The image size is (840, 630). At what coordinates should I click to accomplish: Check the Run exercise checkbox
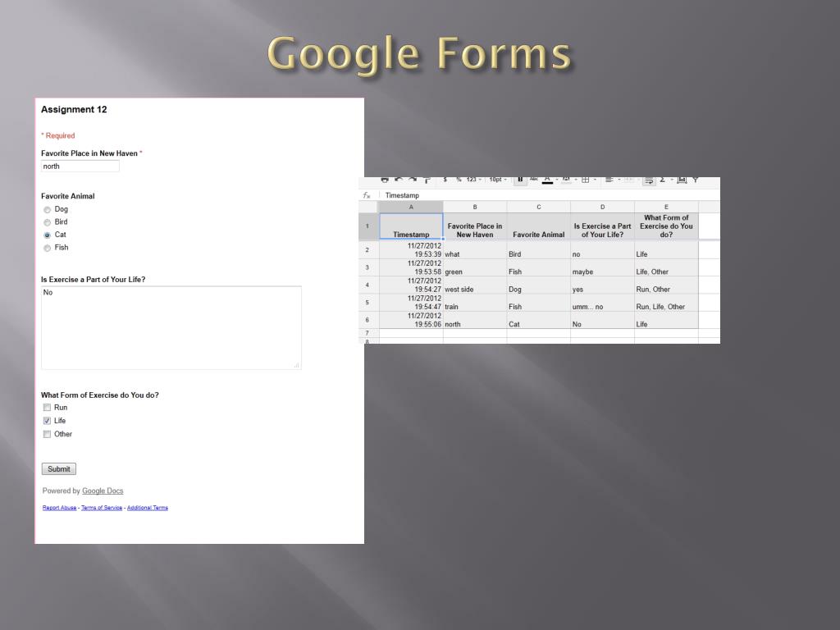click(x=47, y=408)
